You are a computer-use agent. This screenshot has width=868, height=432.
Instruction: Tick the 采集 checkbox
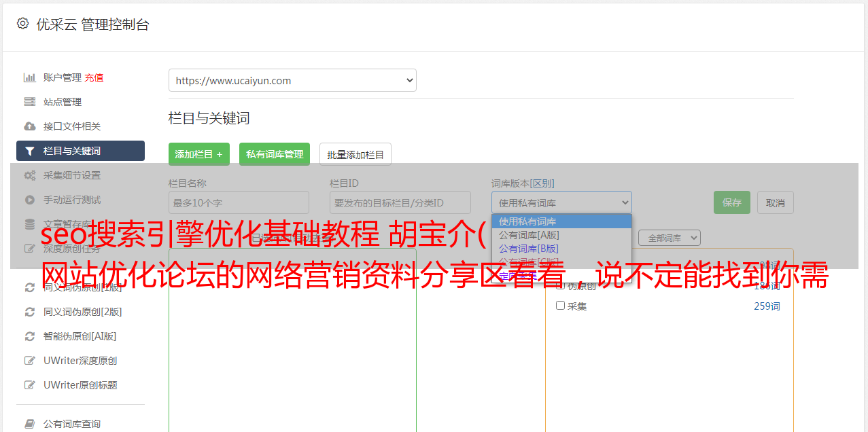pos(561,306)
